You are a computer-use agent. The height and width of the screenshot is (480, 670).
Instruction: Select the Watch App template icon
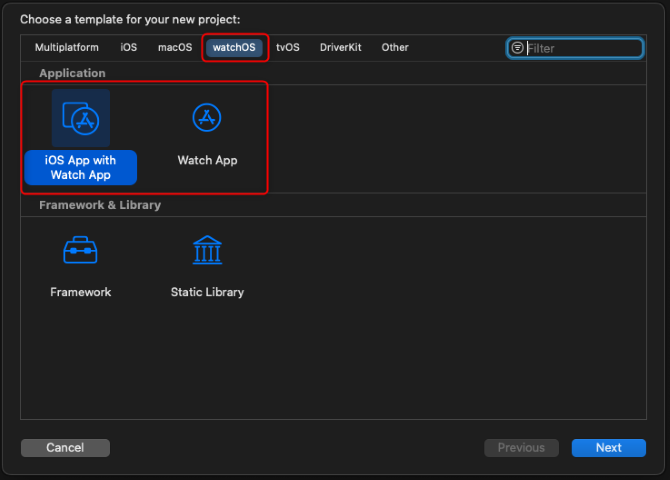point(207,118)
